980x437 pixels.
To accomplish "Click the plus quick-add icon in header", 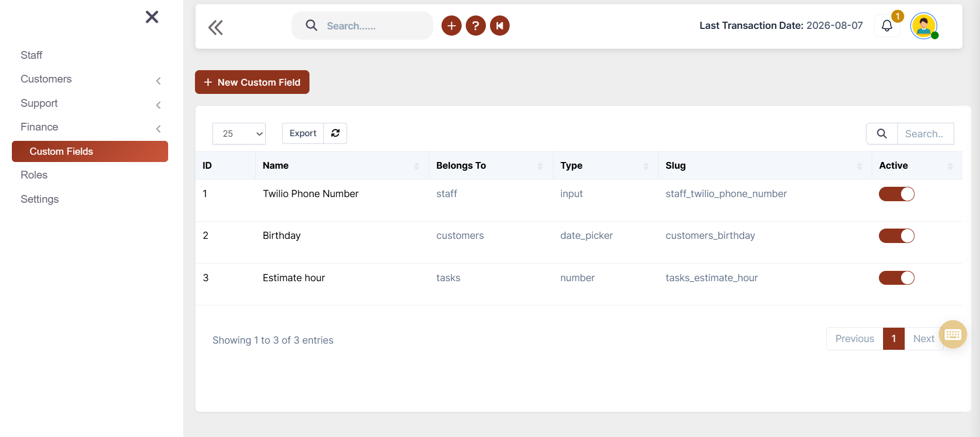I will (451, 26).
